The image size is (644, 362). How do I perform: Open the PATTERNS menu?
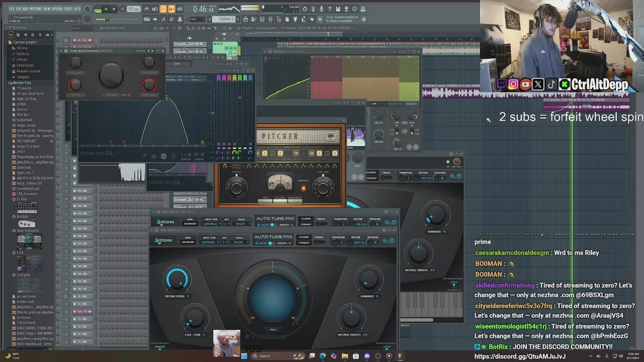[x=36, y=9]
